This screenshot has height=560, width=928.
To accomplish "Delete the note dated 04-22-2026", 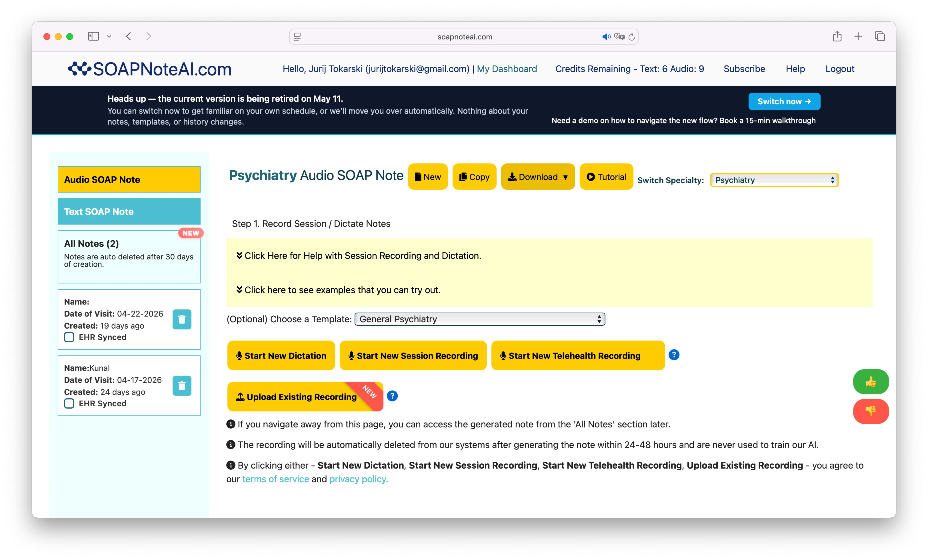I will click(182, 319).
